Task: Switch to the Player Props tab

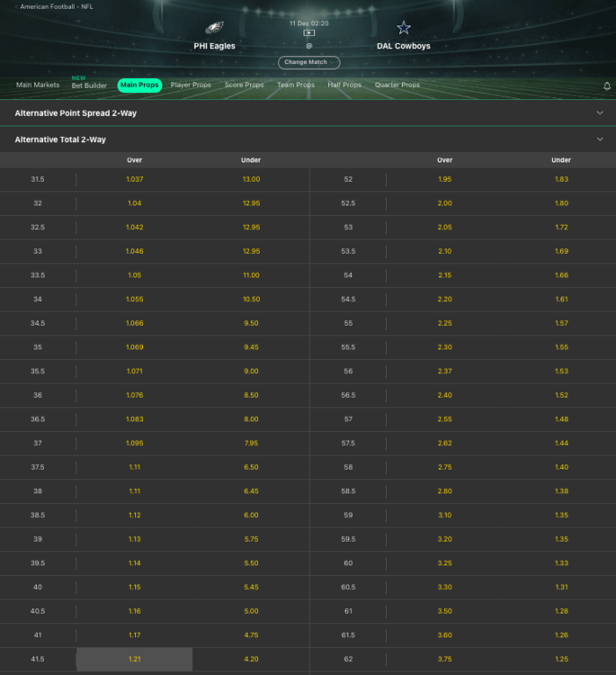Action: [191, 85]
